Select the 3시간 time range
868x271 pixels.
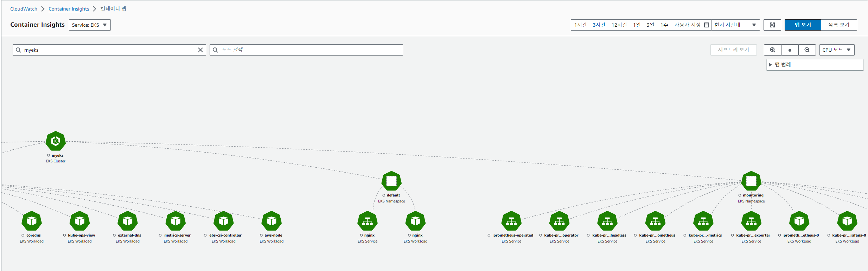point(599,25)
